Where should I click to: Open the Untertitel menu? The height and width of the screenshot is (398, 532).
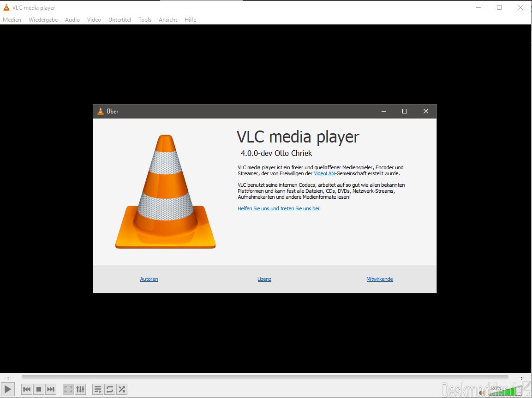pyautogui.click(x=120, y=20)
